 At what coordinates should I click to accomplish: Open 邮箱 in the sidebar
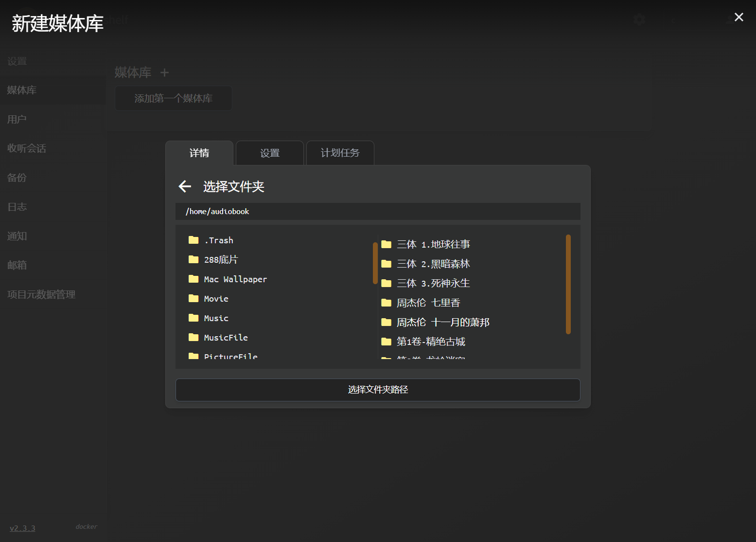tap(17, 265)
